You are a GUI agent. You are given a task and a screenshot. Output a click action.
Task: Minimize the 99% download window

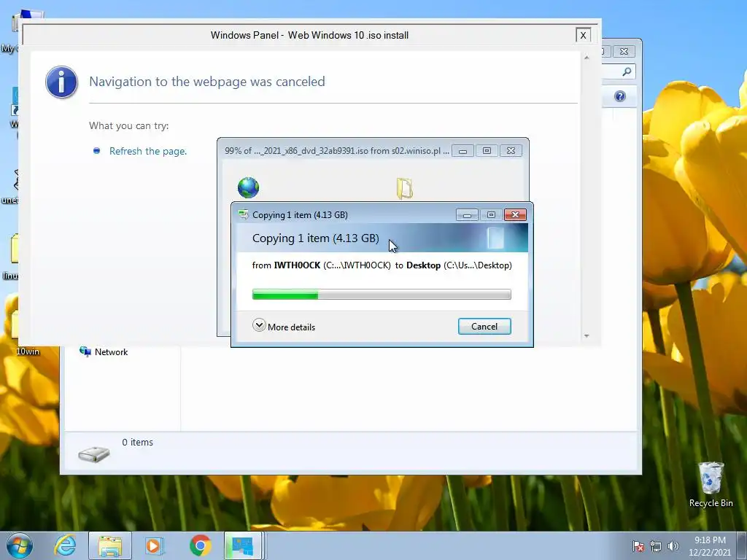tap(462, 151)
